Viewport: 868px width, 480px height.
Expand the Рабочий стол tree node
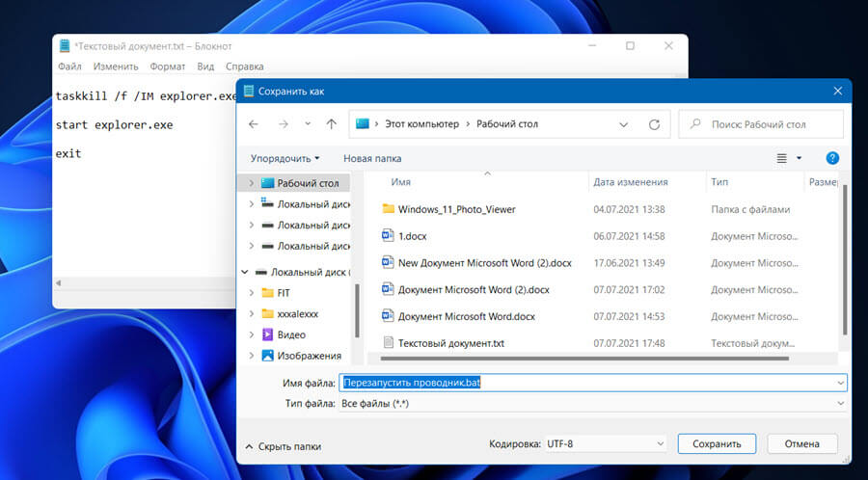[x=251, y=183]
